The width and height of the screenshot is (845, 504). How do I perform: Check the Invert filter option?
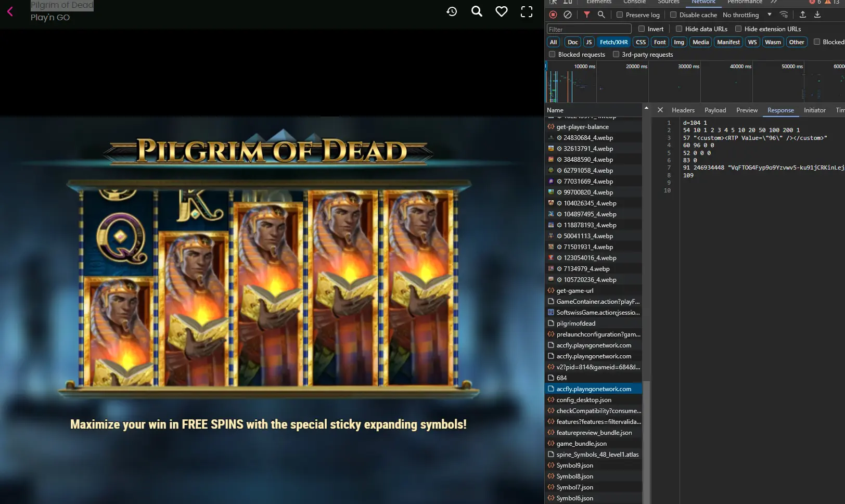click(x=642, y=29)
